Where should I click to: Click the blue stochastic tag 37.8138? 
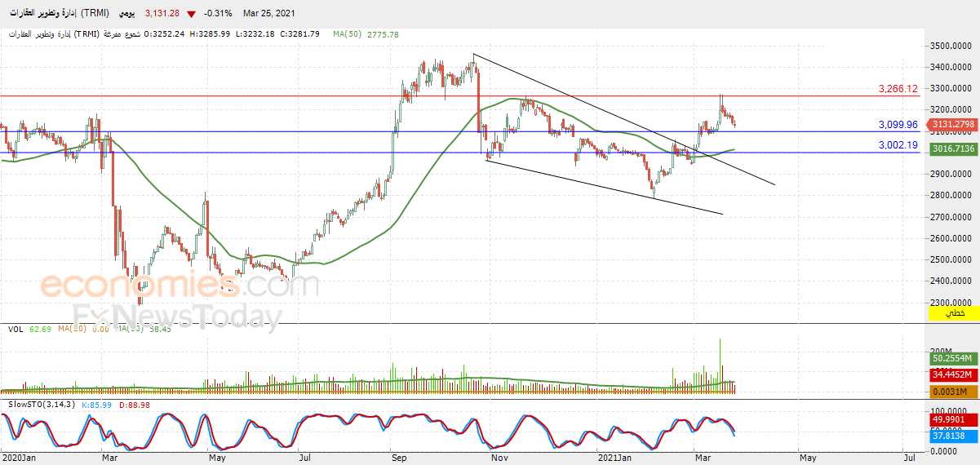coord(953,436)
